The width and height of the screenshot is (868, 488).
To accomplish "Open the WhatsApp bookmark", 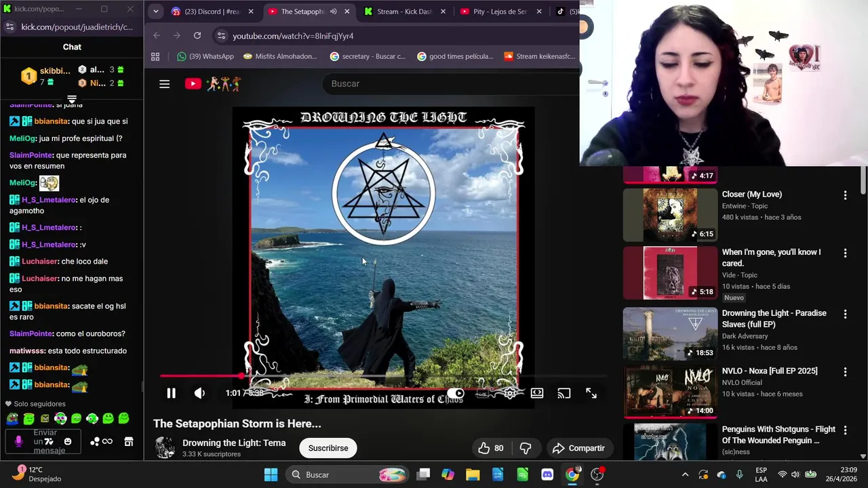I will [205, 56].
